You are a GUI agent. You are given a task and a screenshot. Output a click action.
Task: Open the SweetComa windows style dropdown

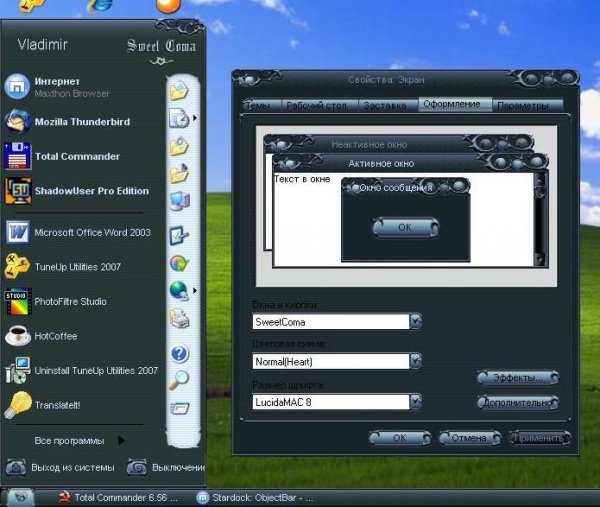[416, 321]
